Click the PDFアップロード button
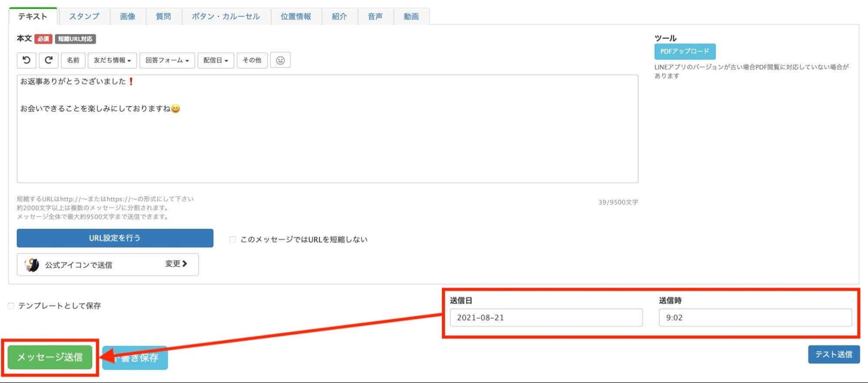This screenshot has height=383, width=868. (x=685, y=52)
